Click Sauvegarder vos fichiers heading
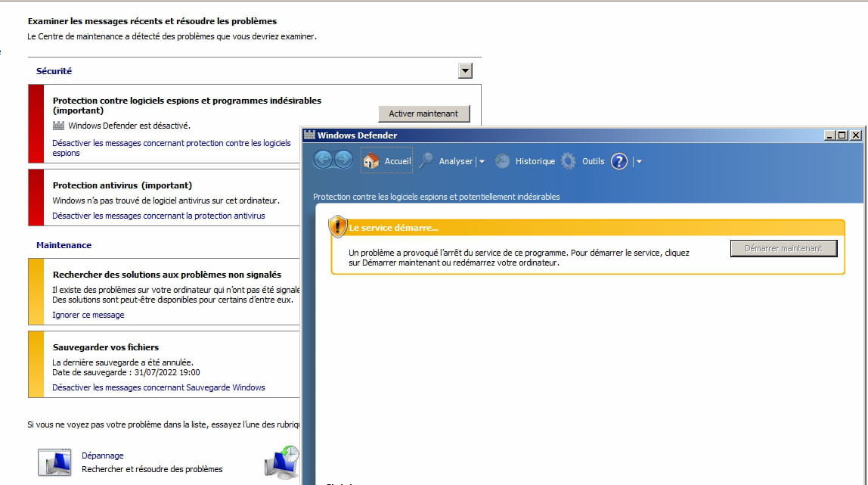 point(106,347)
